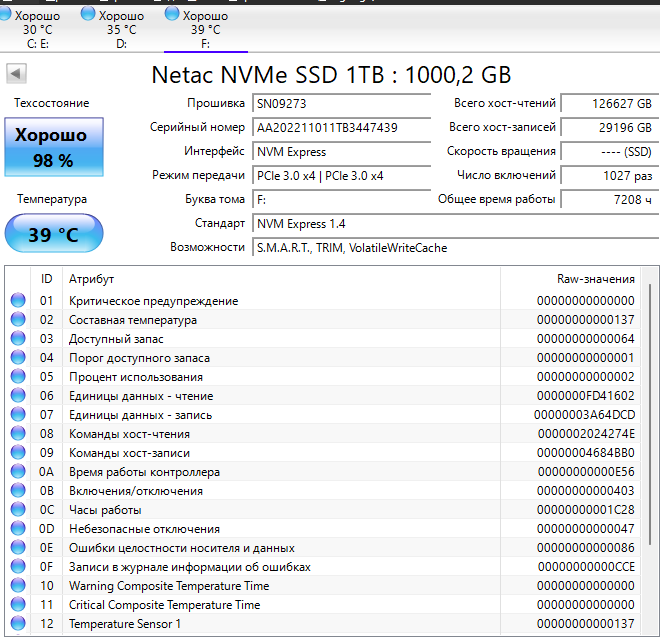Click status orb for Небезопасные отключения

pyautogui.click(x=18, y=529)
